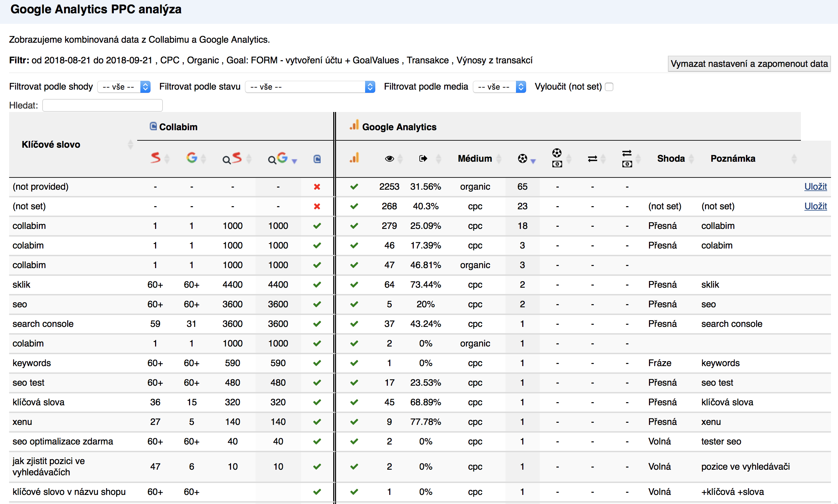This screenshot has height=504, width=838.
Task: Click 'sklik' keyword cell
Action: point(21,285)
